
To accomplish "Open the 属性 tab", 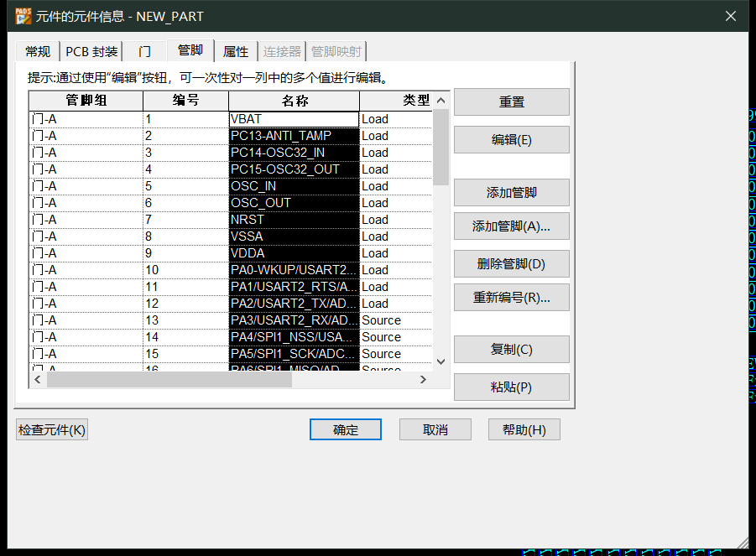I will tap(236, 51).
